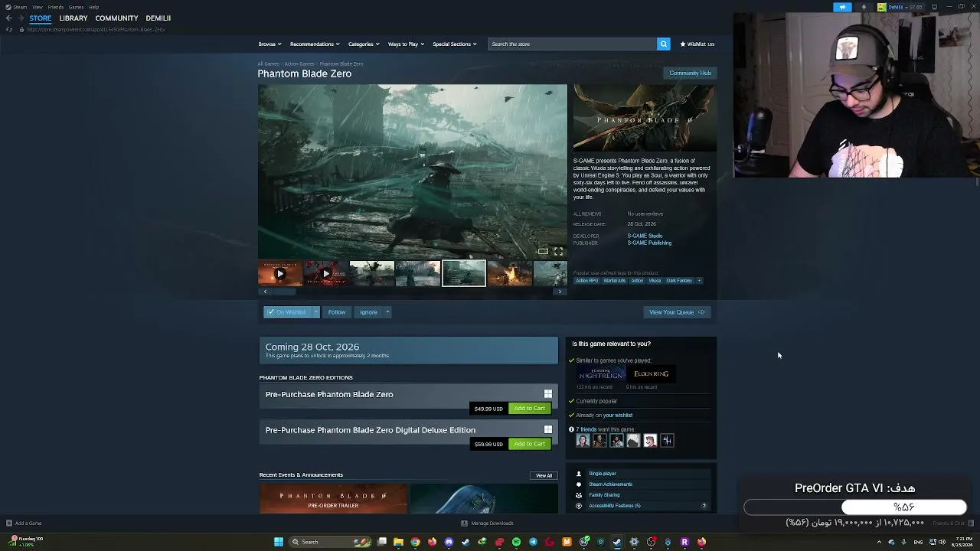Click the Action RPG tag
This screenshot has height=551, width=980.
point(587,281)
